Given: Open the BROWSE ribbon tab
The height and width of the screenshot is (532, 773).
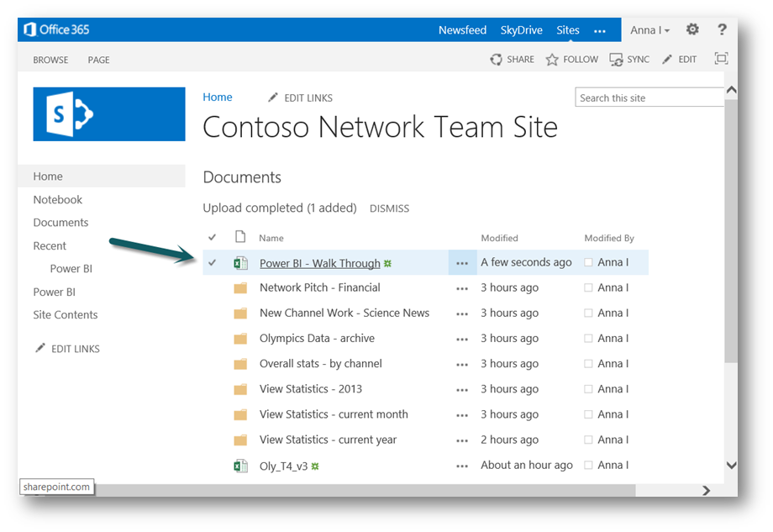Looking at the screenshot, I should pyautogui.click(x=50, y=60).
